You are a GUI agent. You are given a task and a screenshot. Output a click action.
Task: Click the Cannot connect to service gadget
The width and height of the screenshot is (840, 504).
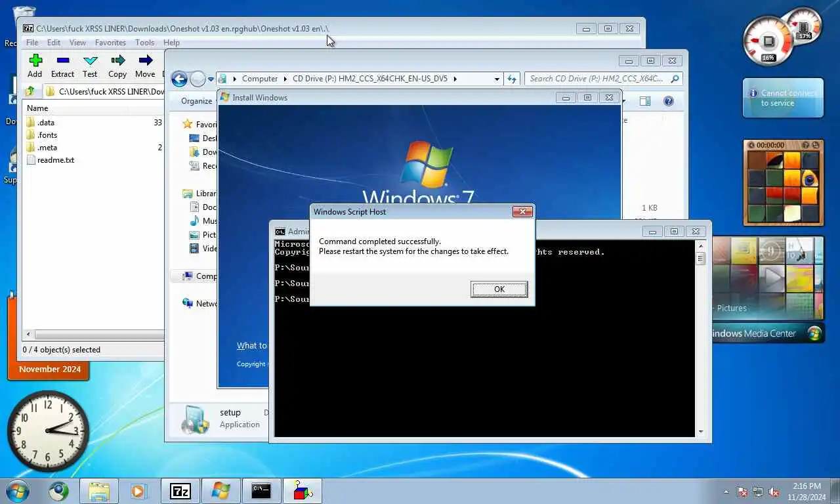[783, 98]
